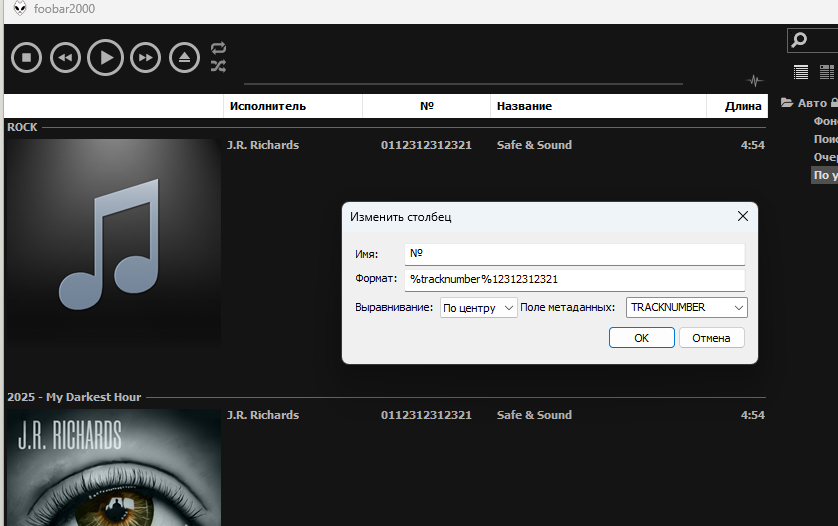Click the waveform visualization icon
838x526 pixels.
tap(754, 80)
